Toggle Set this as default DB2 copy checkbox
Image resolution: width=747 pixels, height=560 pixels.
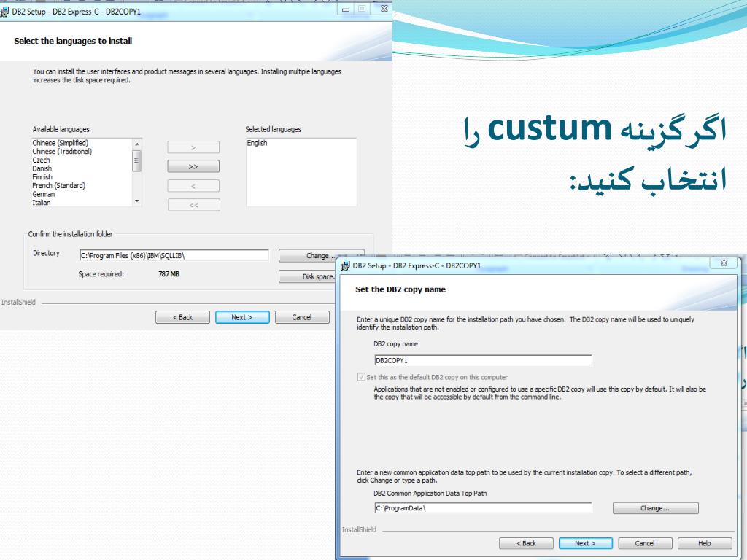coord(361,377)
